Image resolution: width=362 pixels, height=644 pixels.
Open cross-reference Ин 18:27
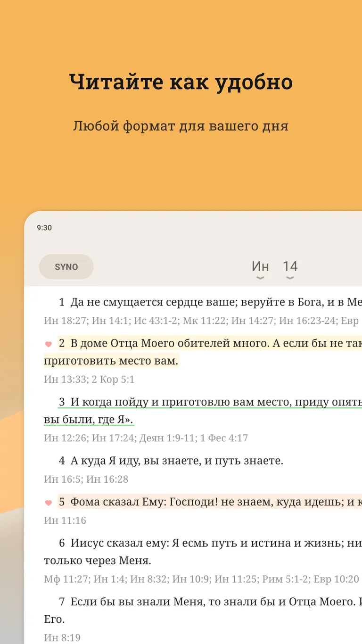pyautogui.click(x=66, y=321)
